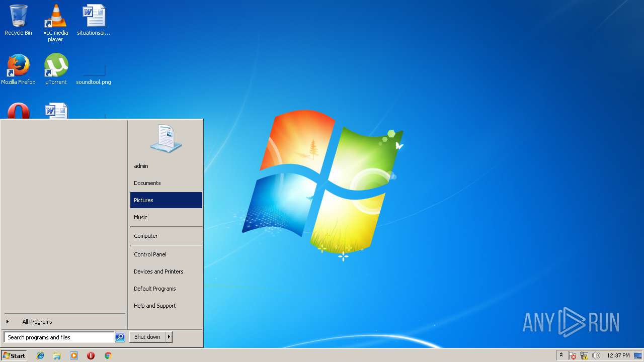The height and width of the screenshot is (362, 644).
Task: Click the 12:37 PM clock
Action: point(618,355)
